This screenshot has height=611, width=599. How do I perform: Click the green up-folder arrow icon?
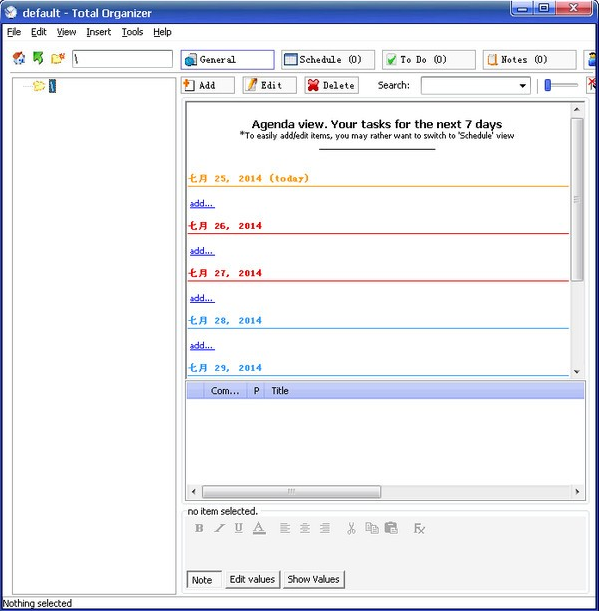(x=38, y=58)
